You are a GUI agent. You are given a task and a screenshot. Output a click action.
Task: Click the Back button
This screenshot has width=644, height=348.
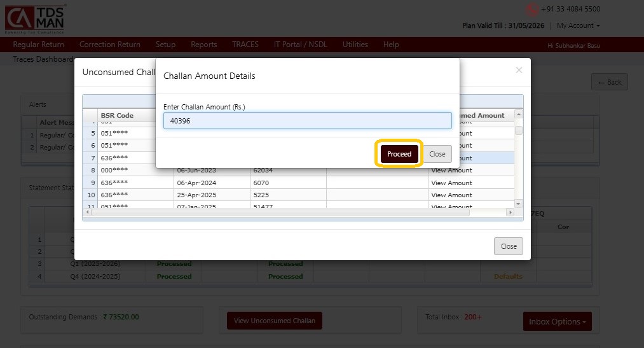coord(609,82)
